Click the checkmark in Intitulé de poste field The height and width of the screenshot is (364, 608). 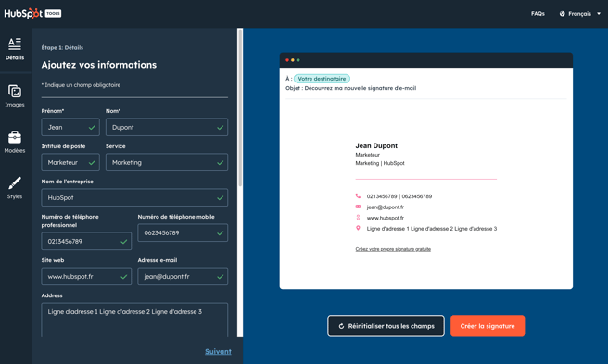point(92,163)
